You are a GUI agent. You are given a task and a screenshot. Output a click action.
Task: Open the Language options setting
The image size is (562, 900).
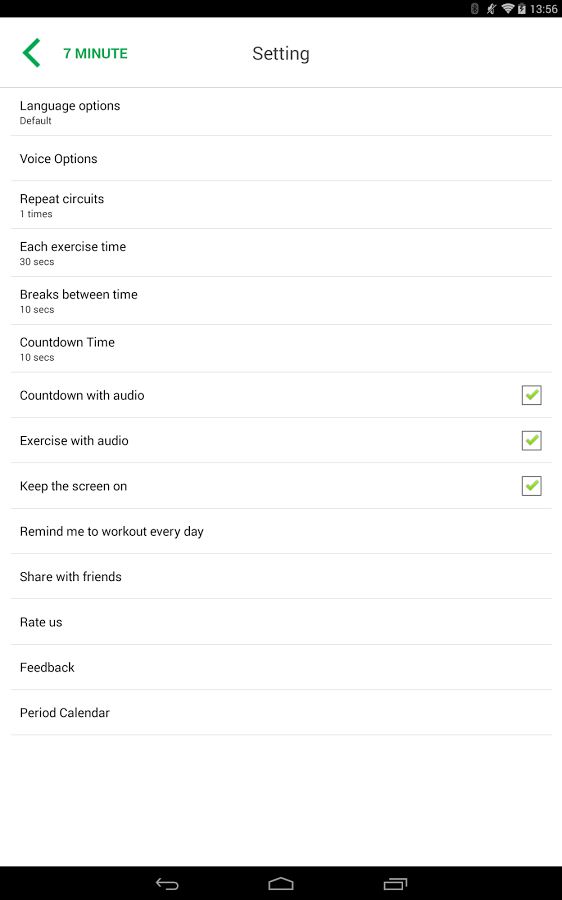[x=281, y=112]
